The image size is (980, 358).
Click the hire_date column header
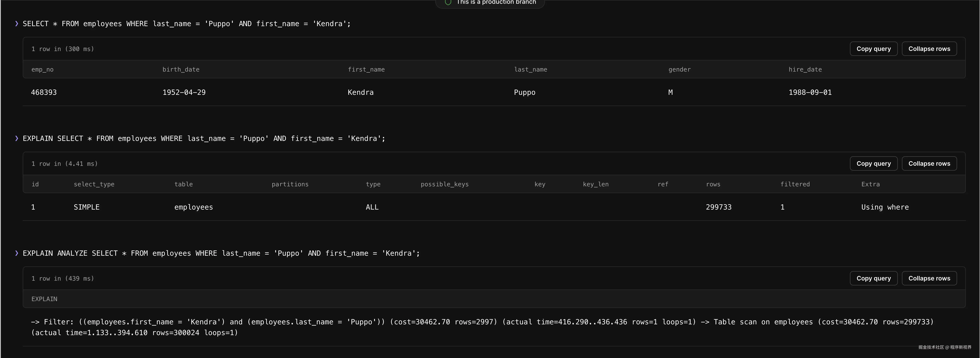click(805, 70)
